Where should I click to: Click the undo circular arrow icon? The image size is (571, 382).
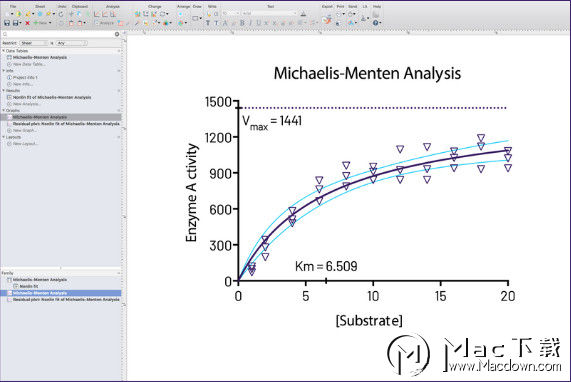pos(61,14)
